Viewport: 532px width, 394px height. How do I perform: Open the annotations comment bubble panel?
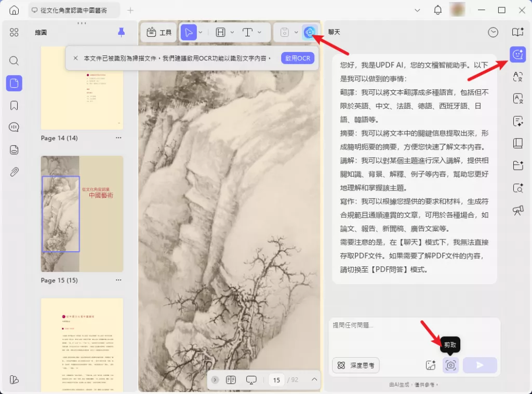14,127
